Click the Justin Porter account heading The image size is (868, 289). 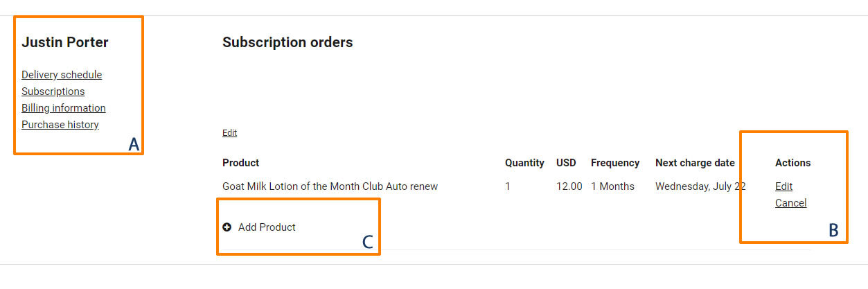65,42
